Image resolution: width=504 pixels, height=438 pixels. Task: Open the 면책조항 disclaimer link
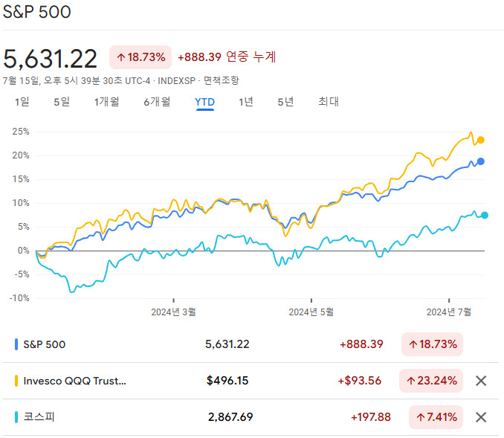point(221,80)
